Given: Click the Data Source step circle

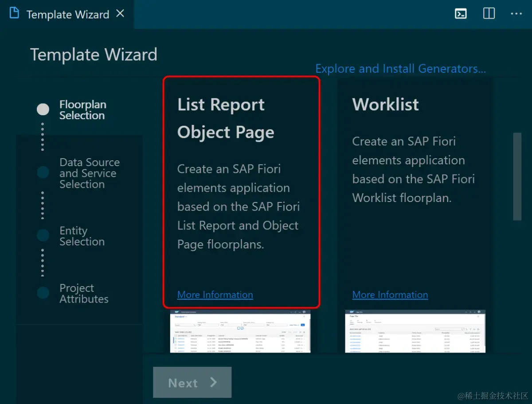Looking at the screenshot, I should click(43, 172).
